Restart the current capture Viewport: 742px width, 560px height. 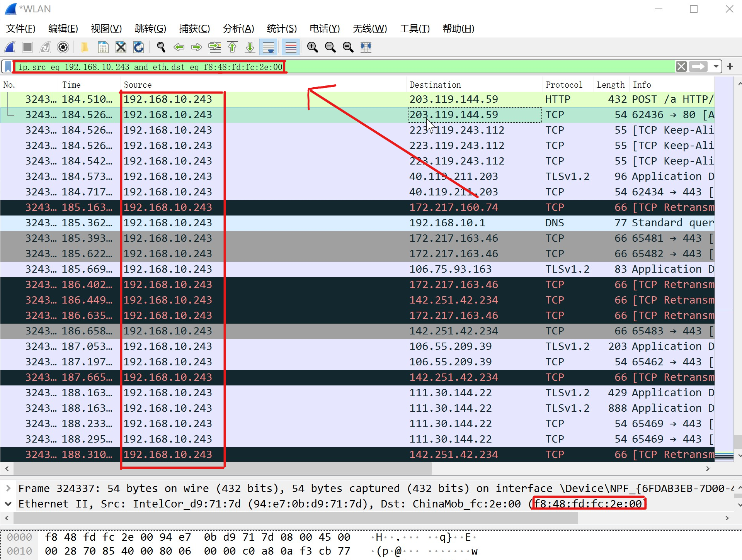point(45,47)
